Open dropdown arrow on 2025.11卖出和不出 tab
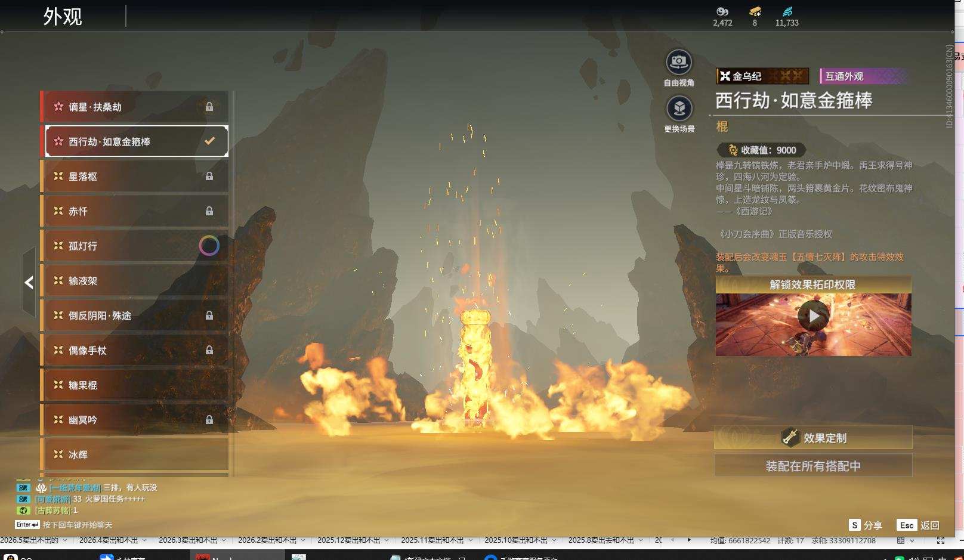The height and width of the screenshot is (560, 964). point(471,540)
